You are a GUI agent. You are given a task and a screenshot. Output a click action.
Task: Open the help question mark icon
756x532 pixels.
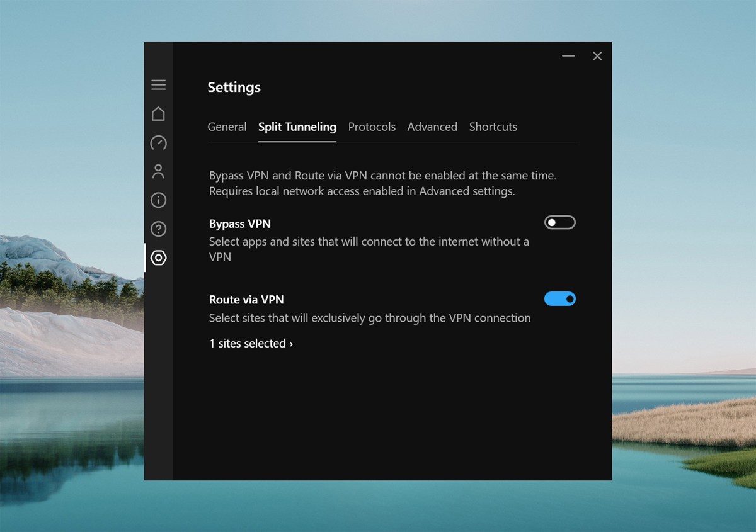(158, 229)
